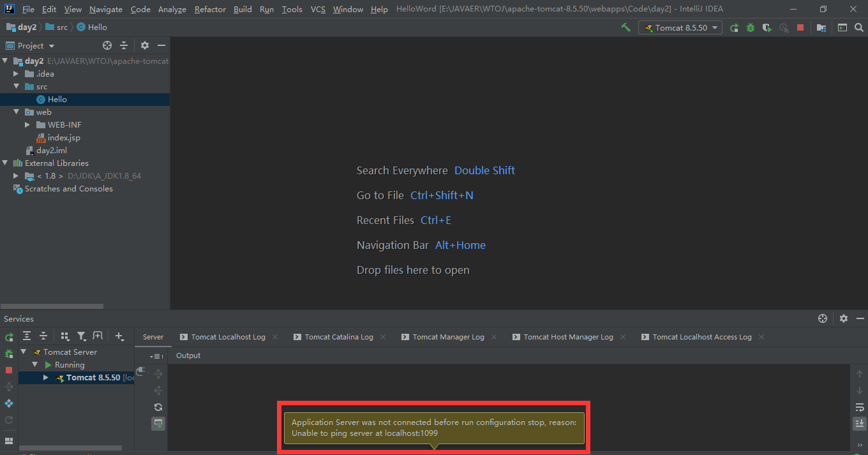Rerun the server in Services side toolbar
The height and width of the screenshot is (455, 868).
[x=9, y=337]
